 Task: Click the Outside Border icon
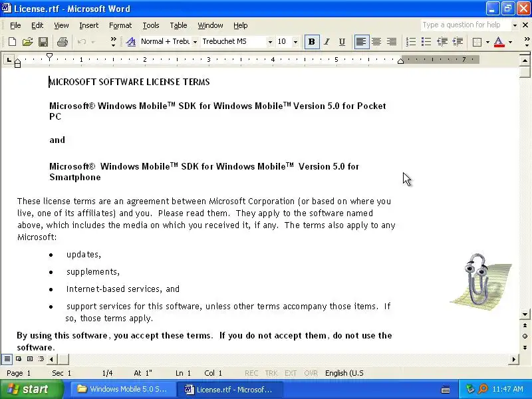[x=477, y=42]
